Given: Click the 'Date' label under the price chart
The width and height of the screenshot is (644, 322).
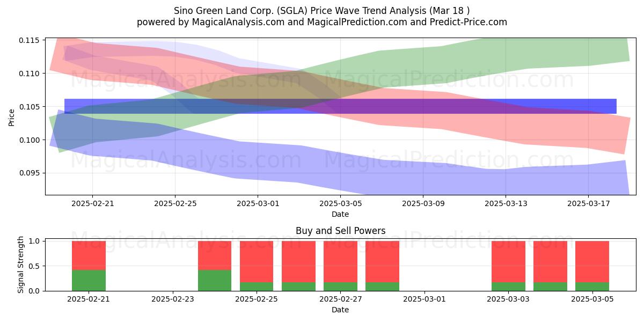Looking at the screenshot, I should (340, 214).
